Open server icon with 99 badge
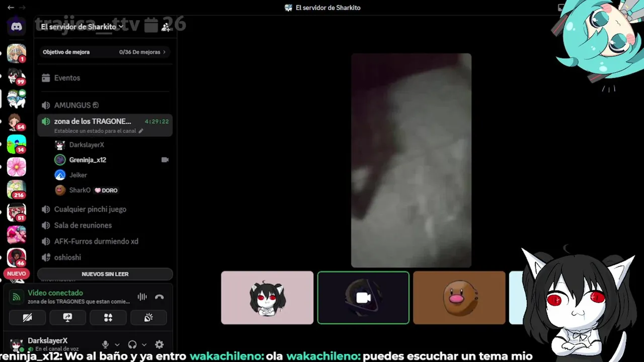Viewport: 644px width, 362px height. point(17,76)
